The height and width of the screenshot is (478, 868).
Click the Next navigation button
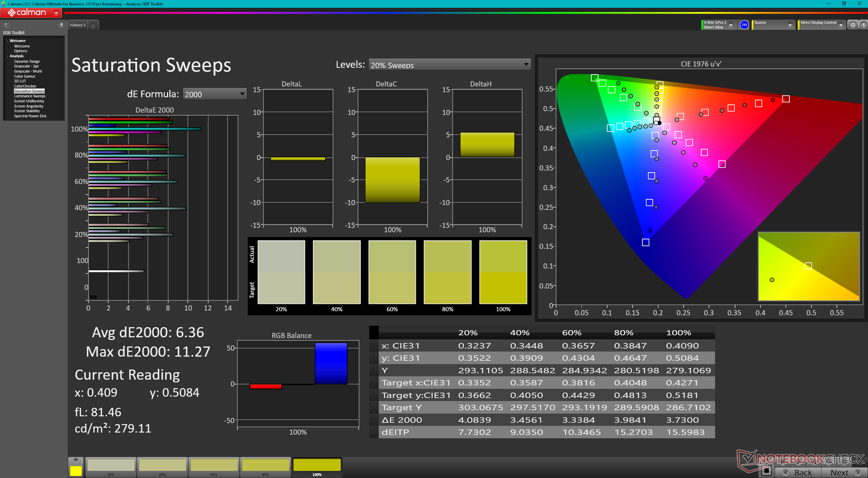coord(844,473)
